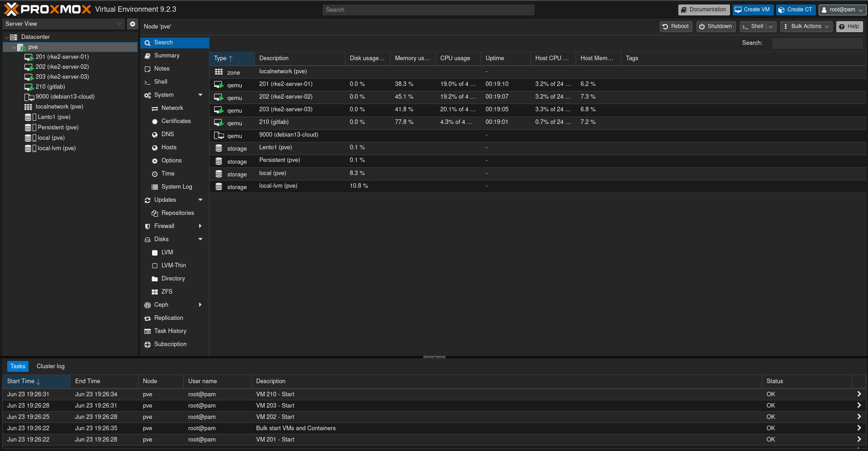The height and width of the screenshot is (451, 868).
Task: Click the ZFS grid icon
Action: 155,292
